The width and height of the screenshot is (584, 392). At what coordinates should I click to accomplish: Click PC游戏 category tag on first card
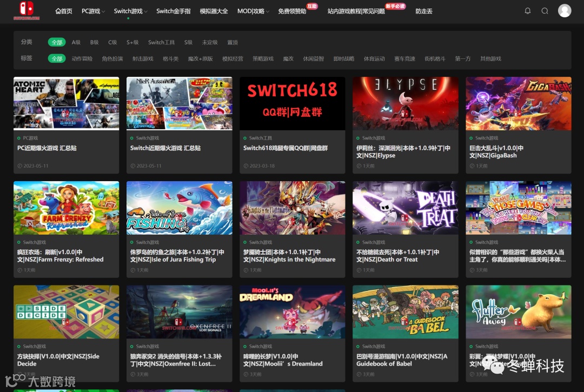[x=30, y=138]
